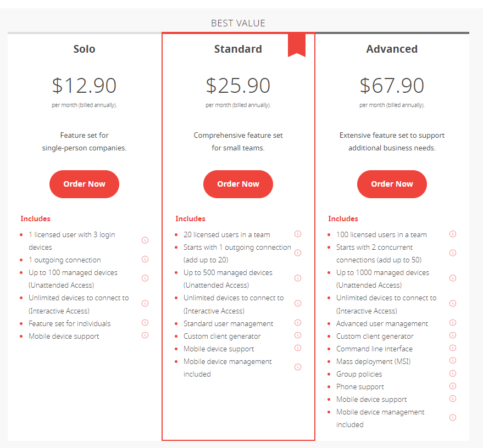Click info icon beside Solo '1 outgoing connection'
Image resolution: width=483 pixels, height=448 pixels.
tap(145, 259)
